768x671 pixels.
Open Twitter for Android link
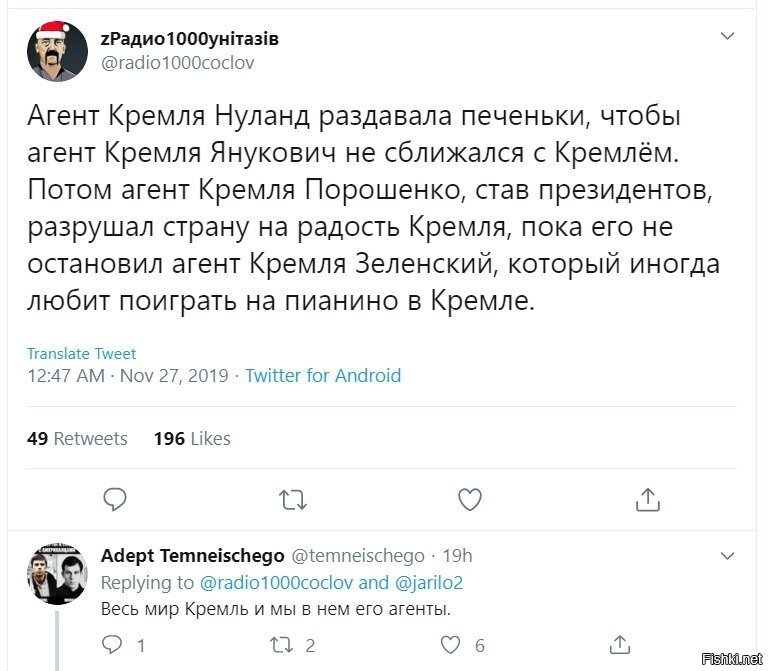click(323, 376)
